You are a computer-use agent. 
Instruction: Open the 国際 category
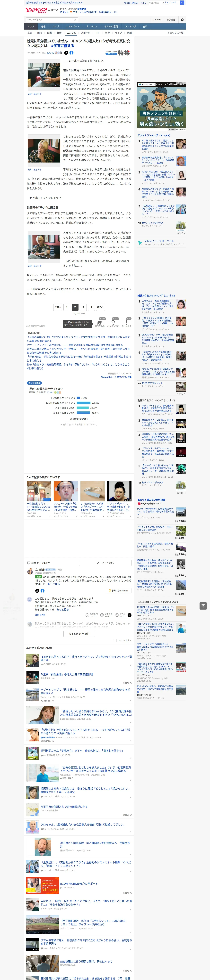49,33
